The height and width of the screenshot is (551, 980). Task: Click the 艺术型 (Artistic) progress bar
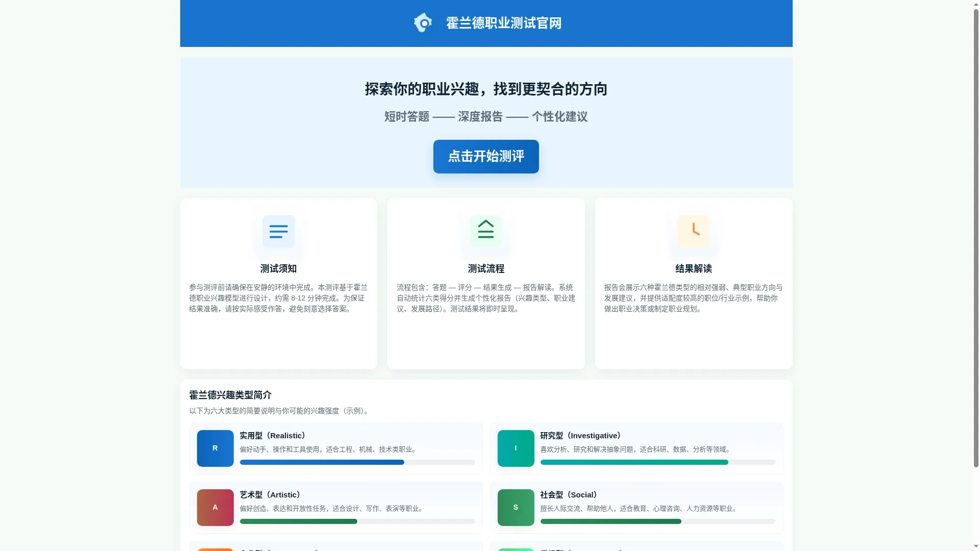pos(357,521)
